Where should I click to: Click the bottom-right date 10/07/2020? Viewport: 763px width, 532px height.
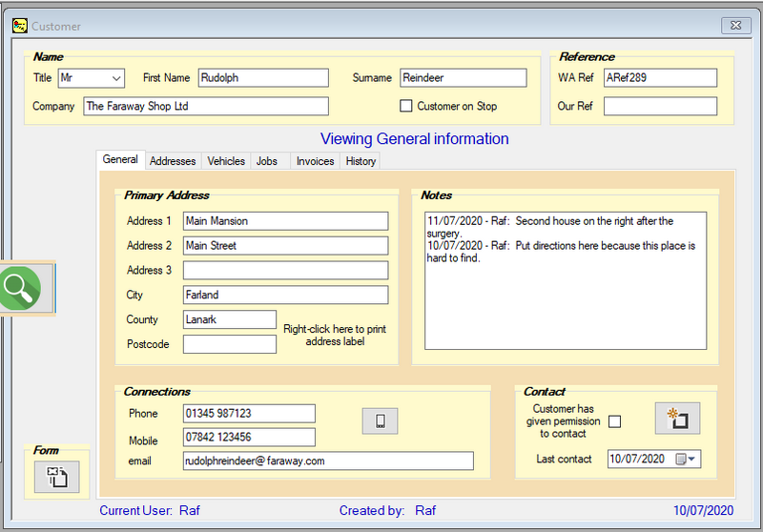tap(703, 511)
